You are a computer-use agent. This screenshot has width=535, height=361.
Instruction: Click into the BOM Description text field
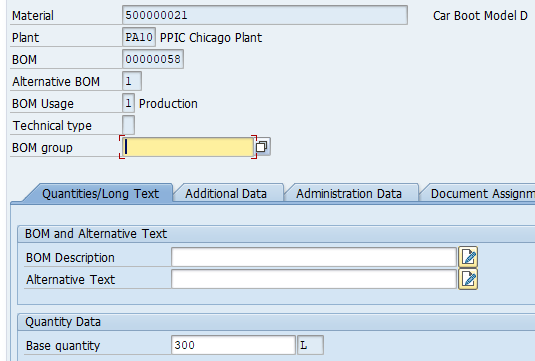(314, 257)
